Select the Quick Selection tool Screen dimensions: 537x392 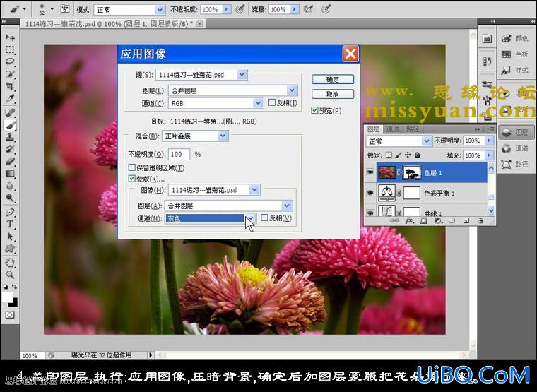pos(10,74)
